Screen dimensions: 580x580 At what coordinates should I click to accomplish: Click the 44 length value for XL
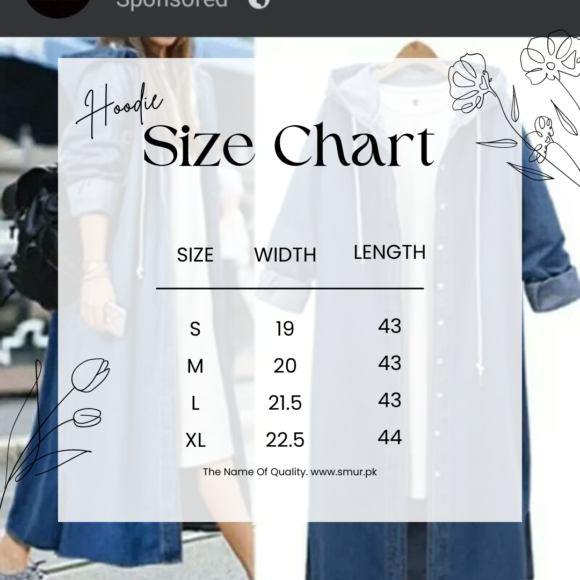(x=390, y=437)
